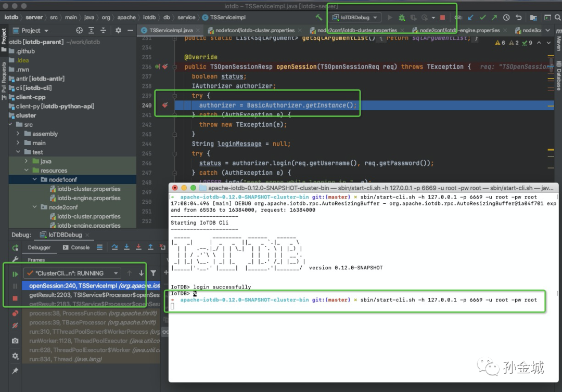Resume program in the Debug panel
The height and width of the screenshot is (392, 562).
tap(15, 273)
